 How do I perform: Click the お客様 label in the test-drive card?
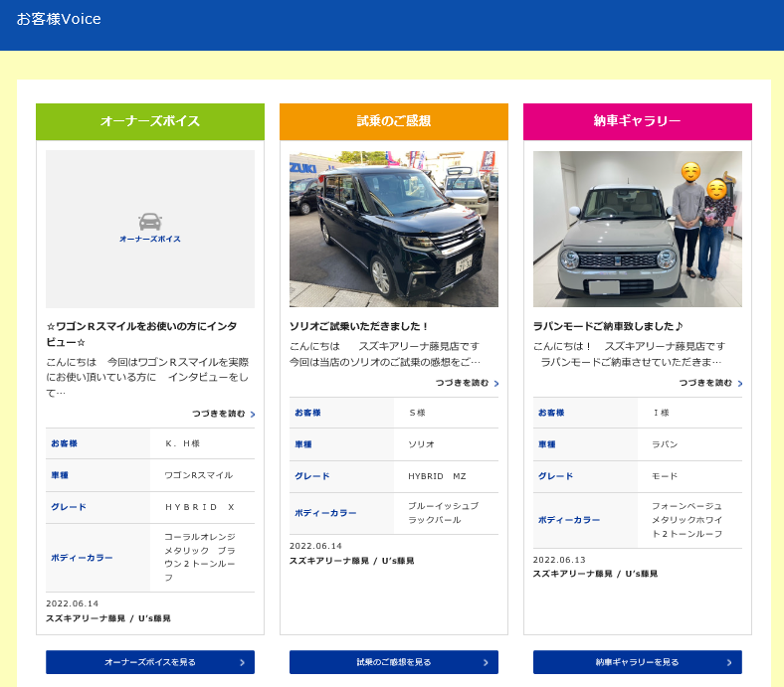point(307,413)
